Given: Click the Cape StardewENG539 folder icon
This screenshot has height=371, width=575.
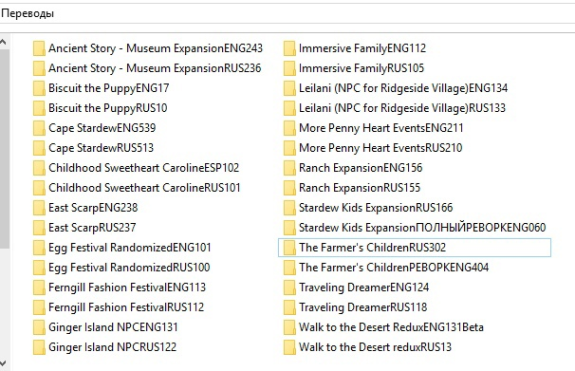Looking at the screenshot, I should pyautogui.click(x=39, y=128).
